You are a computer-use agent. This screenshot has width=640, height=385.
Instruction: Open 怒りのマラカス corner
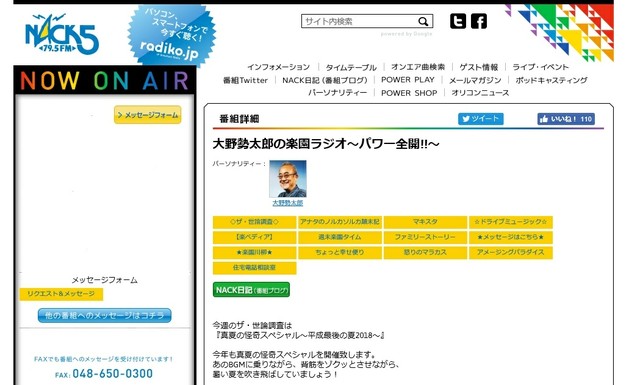point(425,253)
